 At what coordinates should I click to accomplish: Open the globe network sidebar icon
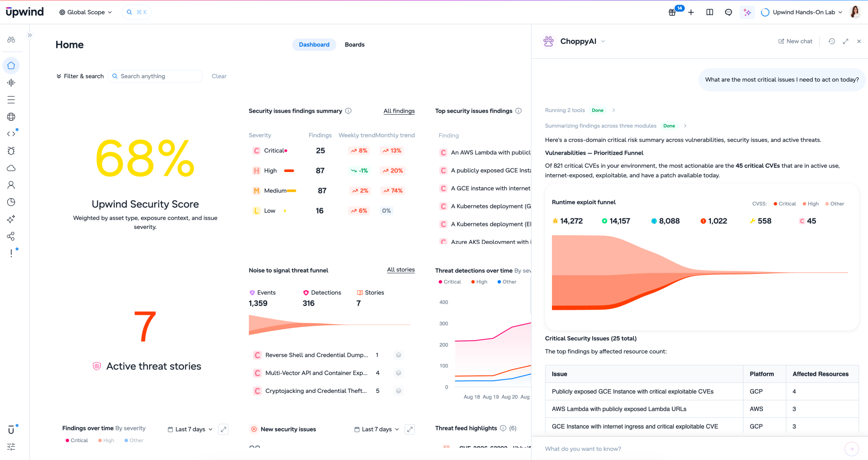(x=11, y=117)
